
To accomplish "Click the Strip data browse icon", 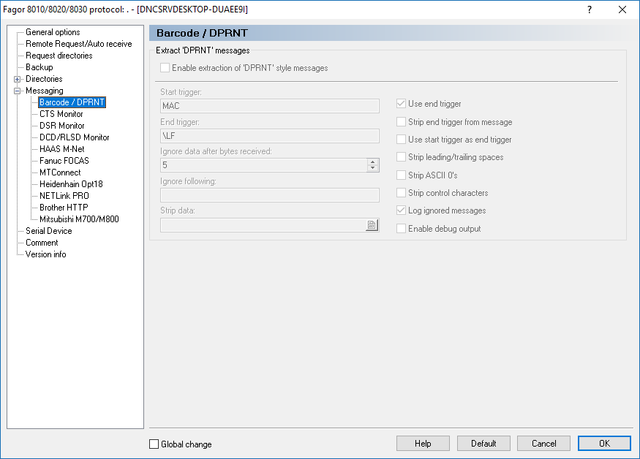I will click(371, 225).
